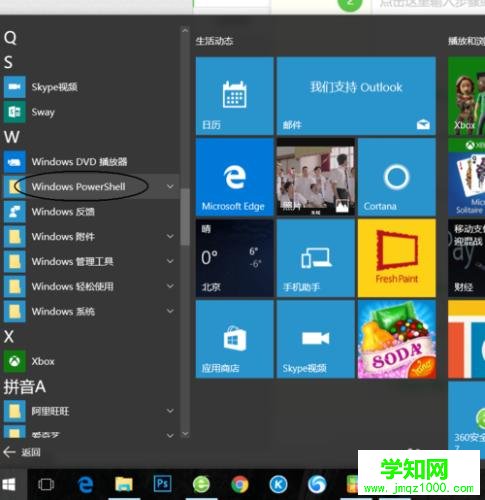Launch Edge from the taskbar
The width and height of the screenshot is (485, 500).
(85, 484)
